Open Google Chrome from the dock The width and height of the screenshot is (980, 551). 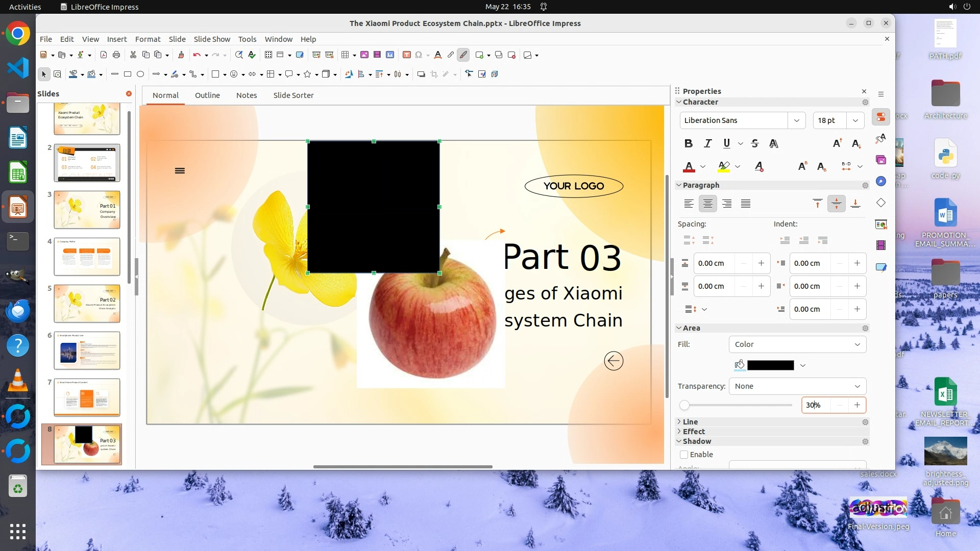(x=18, y=34)
